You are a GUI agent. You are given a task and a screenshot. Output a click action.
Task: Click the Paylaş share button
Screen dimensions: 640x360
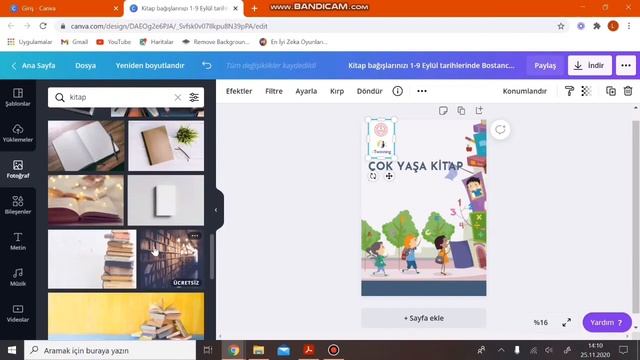click(545, 65)
